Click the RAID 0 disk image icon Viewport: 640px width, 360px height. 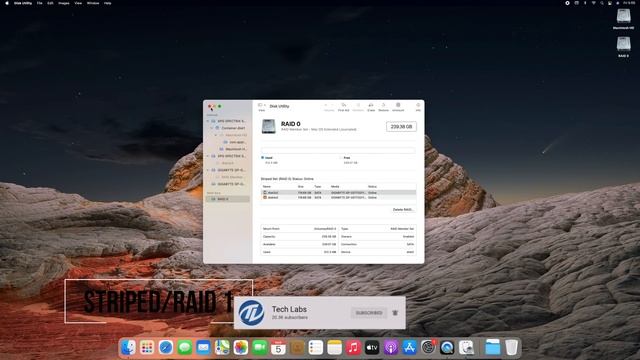(269, 126)
